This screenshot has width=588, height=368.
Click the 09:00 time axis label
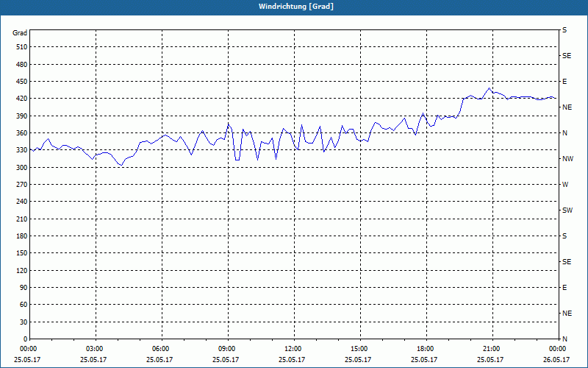227,349
